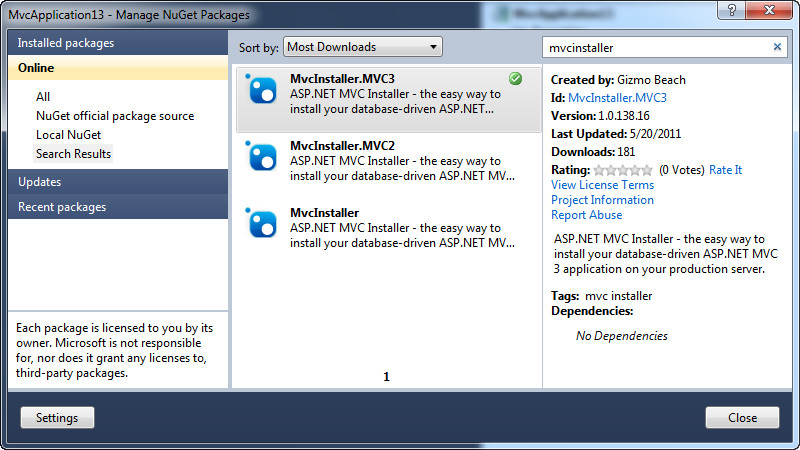Image resolution: width=800 pixels, height=450 pixels.
Task: Click the No Dependencies text
Action: [x=621, y=336]
